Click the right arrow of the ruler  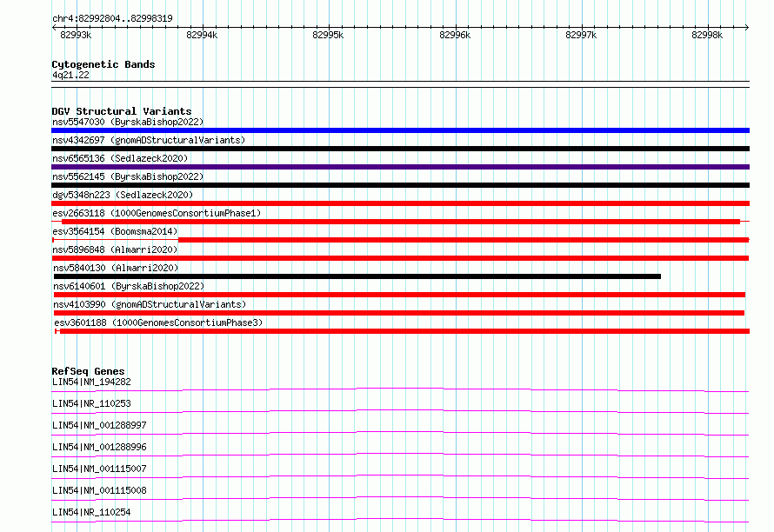click(747, 27)
